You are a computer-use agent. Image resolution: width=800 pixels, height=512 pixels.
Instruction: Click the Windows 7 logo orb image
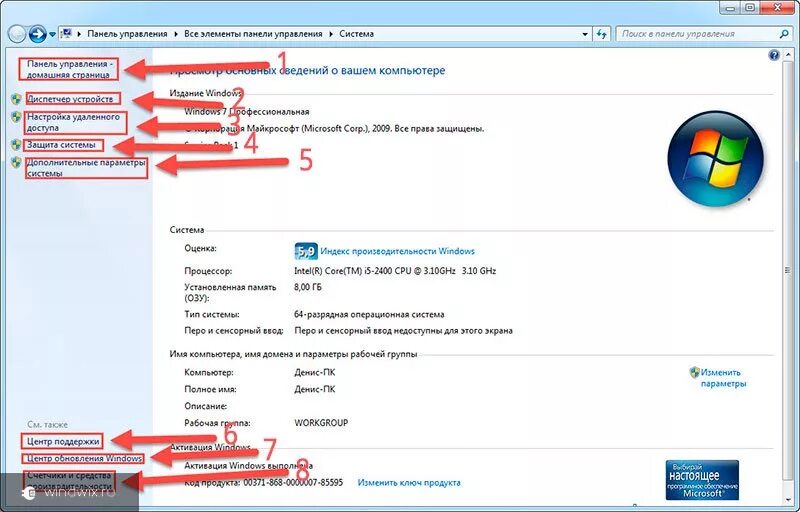[716, 159]
